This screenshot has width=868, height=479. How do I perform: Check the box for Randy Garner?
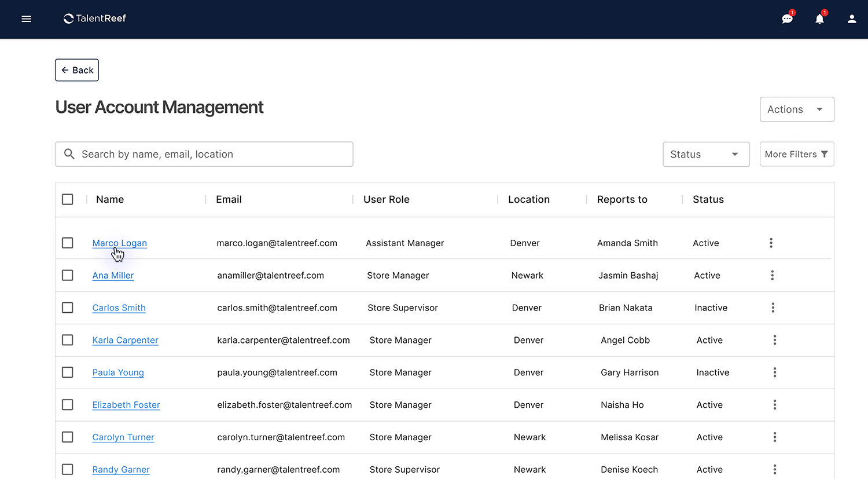68,470
